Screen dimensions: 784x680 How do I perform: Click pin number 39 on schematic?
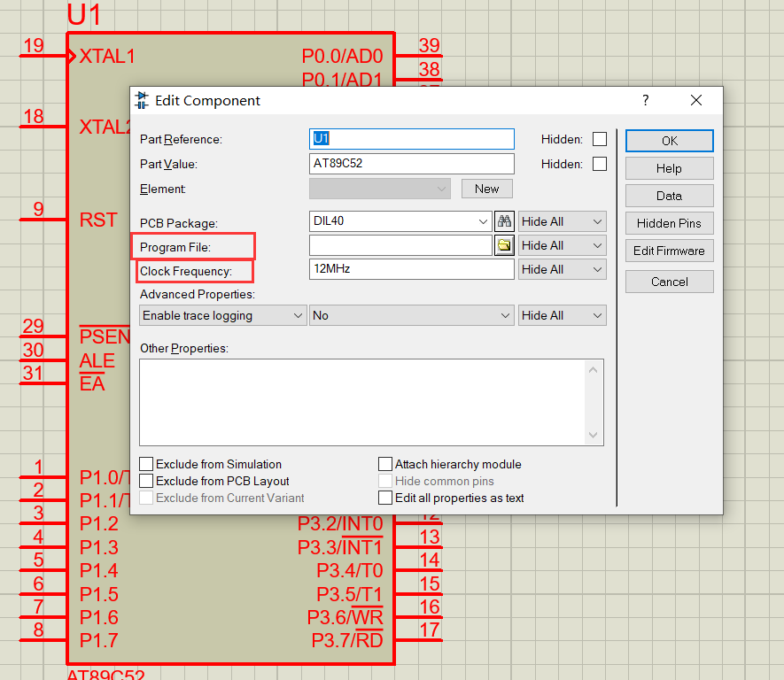[x=430, y=45]
